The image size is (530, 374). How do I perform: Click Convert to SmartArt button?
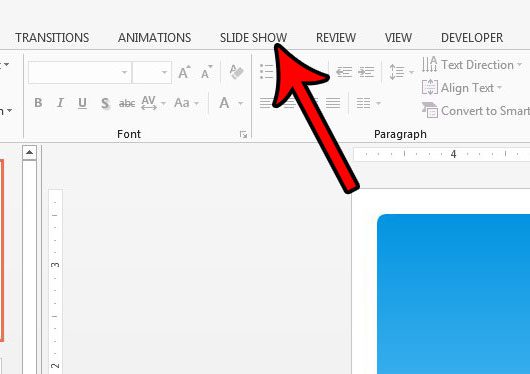click(476, 111)
